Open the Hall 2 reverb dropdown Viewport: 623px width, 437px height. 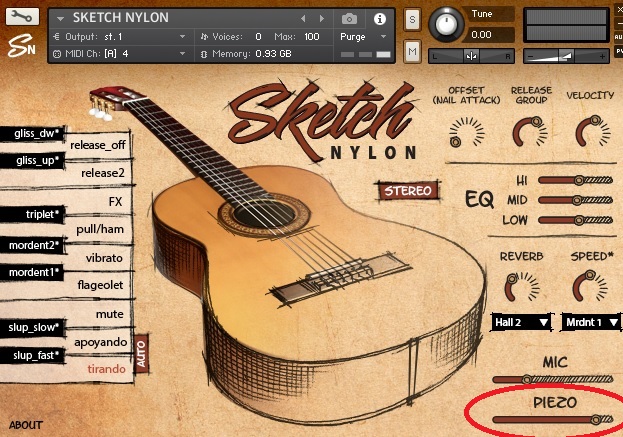tap(520, 322)
